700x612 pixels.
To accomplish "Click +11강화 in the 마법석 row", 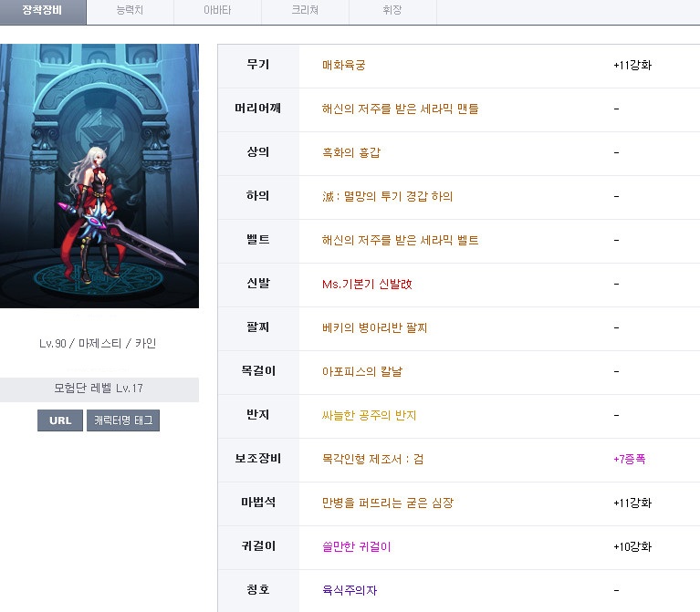I will click(632, 503).
